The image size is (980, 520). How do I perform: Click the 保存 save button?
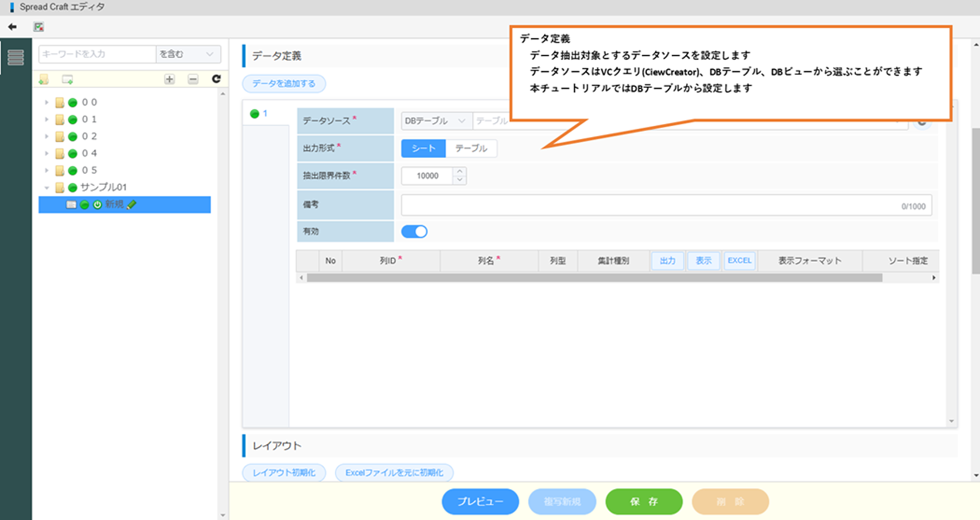(x=644, y=501)
